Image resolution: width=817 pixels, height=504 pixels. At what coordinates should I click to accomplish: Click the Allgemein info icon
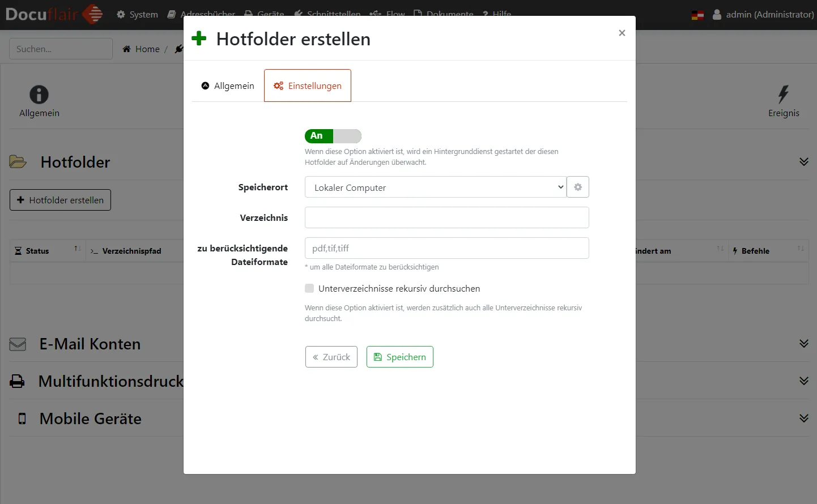point(39,95)
